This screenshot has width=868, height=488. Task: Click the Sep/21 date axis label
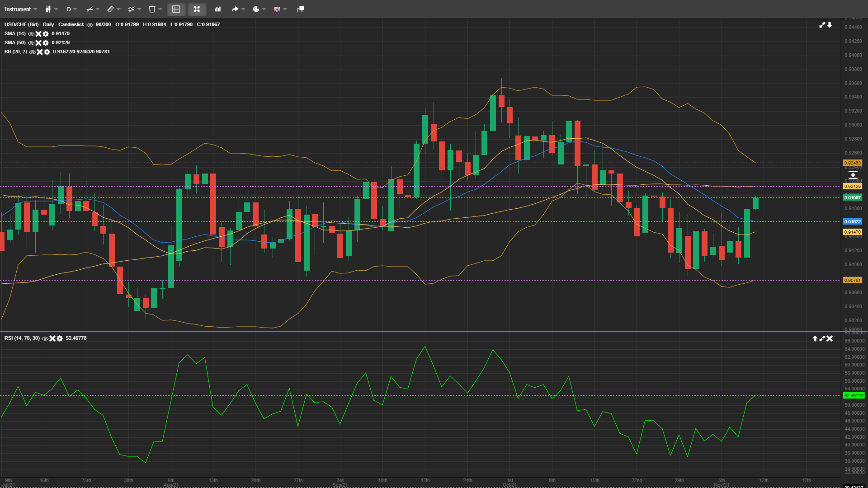340,485
